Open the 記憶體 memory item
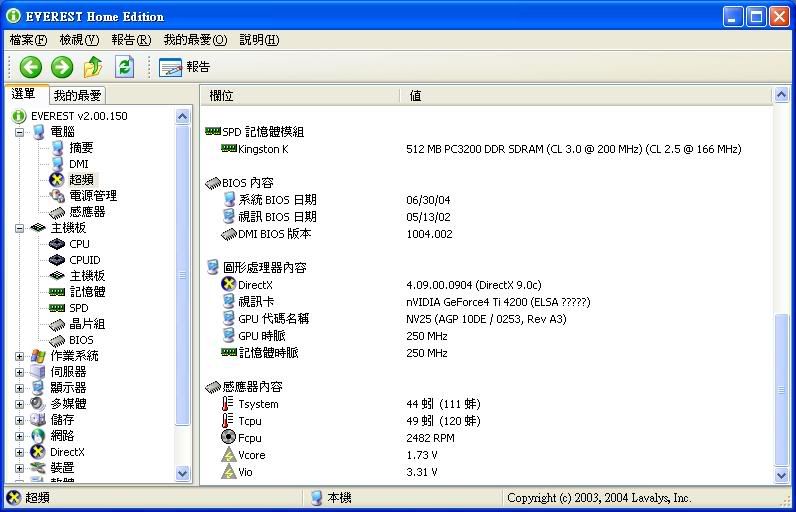Viewport: 796px width, 512px height. 87,292
